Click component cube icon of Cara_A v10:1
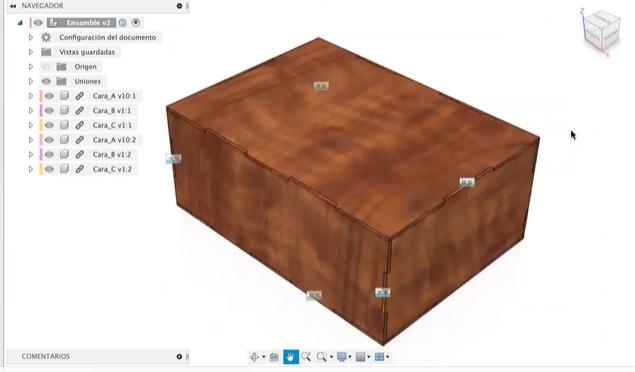Viewport: 635px width, 372px height. tap(64, 96)
